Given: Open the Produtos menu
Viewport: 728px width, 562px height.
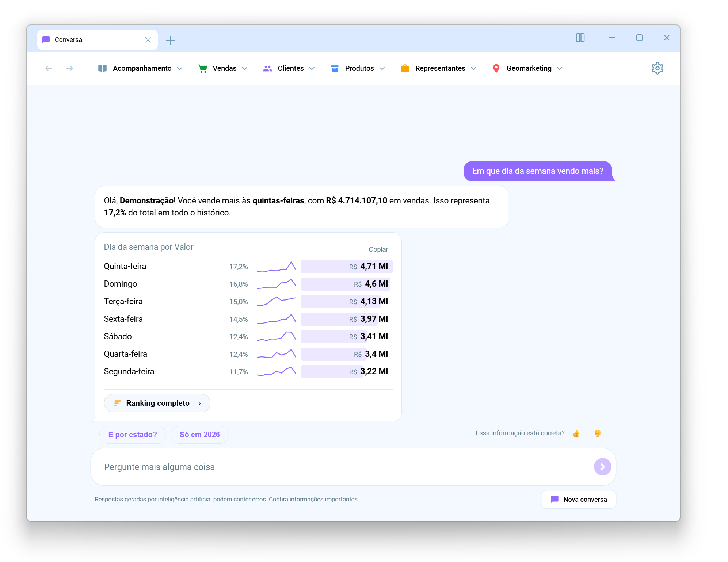Looking at the screenshot, I should pyautogui.click(x=358, y=68).
